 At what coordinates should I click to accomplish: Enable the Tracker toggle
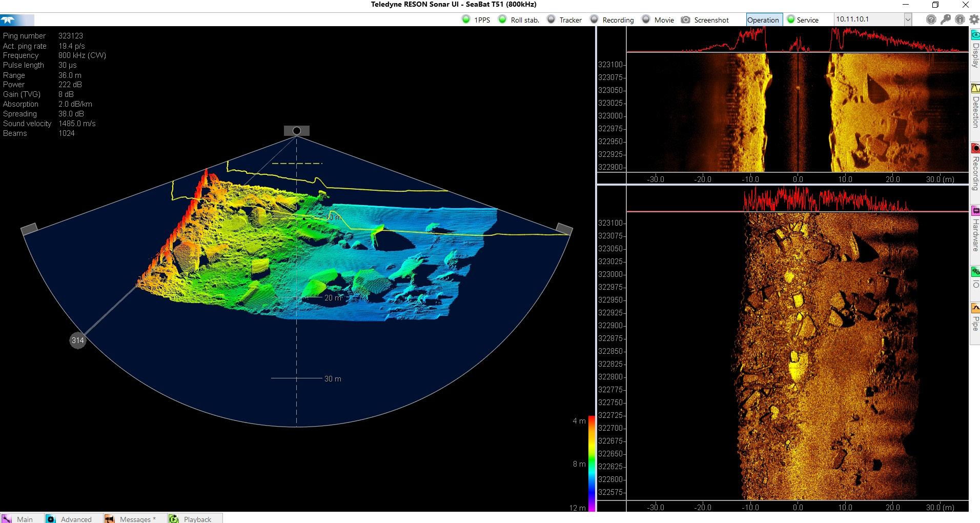(x=564, y=19)
